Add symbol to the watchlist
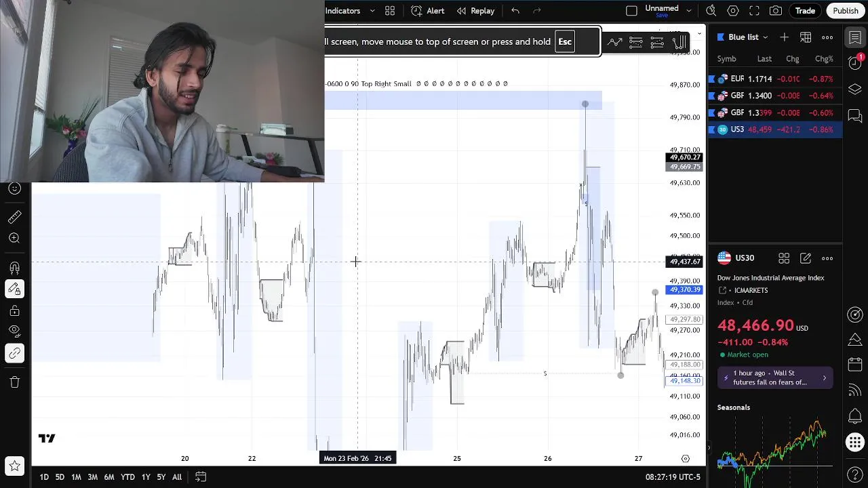Viewport: 868px width, 488px height. click(x=784, y=37)
